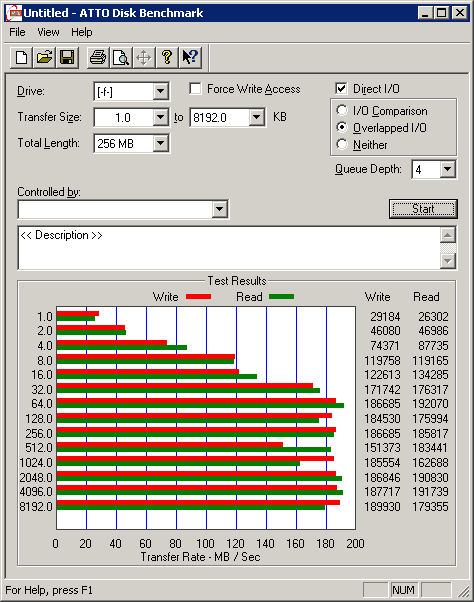474x602 pixels.
Task: Open the View menu
Action: point(48,32)
